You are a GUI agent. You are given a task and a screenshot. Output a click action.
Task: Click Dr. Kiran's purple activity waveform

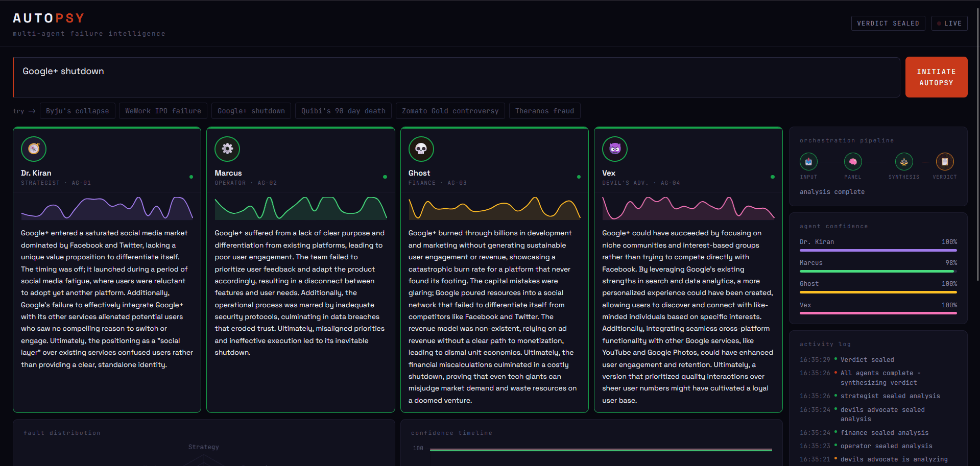point(107,208)
